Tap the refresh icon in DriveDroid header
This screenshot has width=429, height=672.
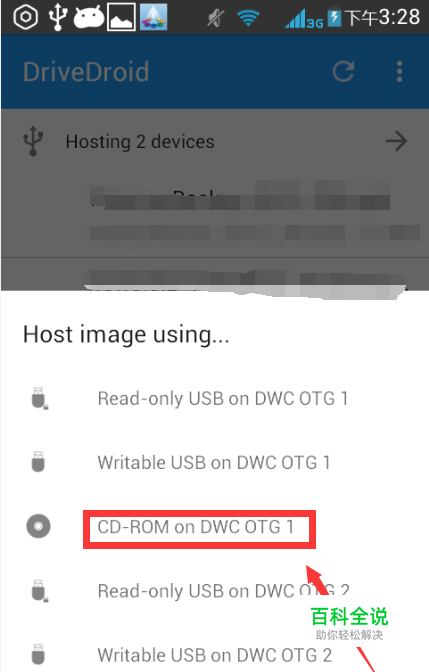343,72
